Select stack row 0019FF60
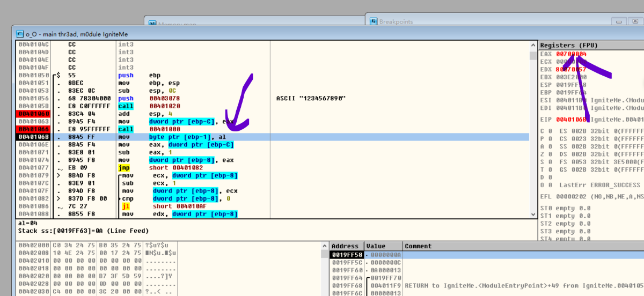 click(487, 270)
